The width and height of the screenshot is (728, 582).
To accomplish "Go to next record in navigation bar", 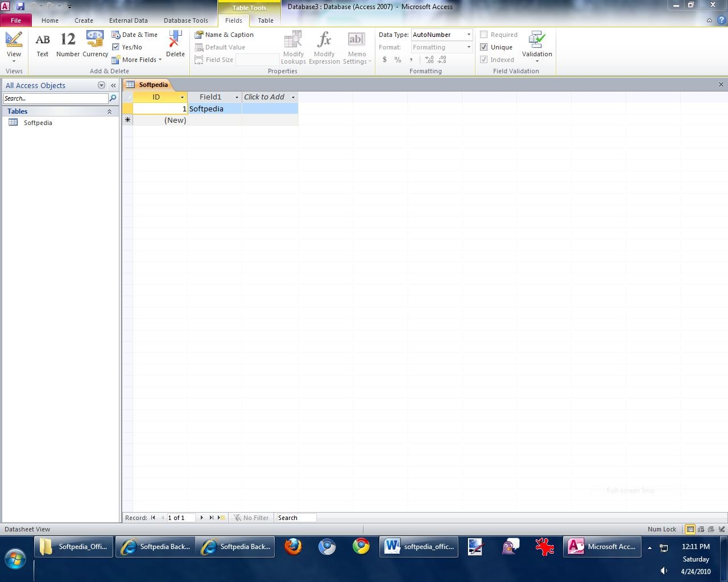I will coord(202,518).
